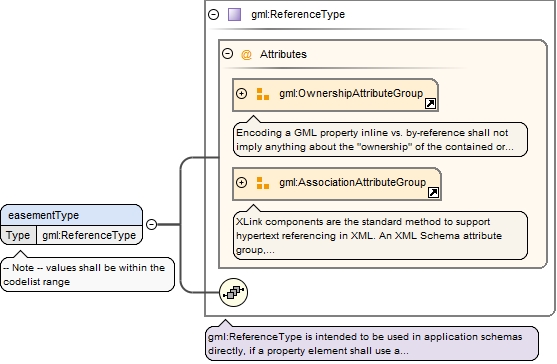Viewport: 557px width, 364px height.
Task: Select the gml:OwnershipAttributeGroup label
Action: coord(351,93)
